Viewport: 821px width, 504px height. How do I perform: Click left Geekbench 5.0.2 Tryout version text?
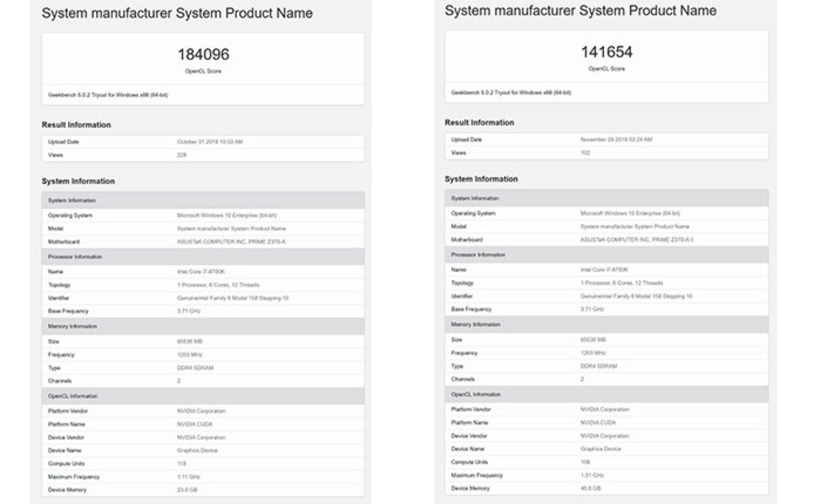point(108,95)
